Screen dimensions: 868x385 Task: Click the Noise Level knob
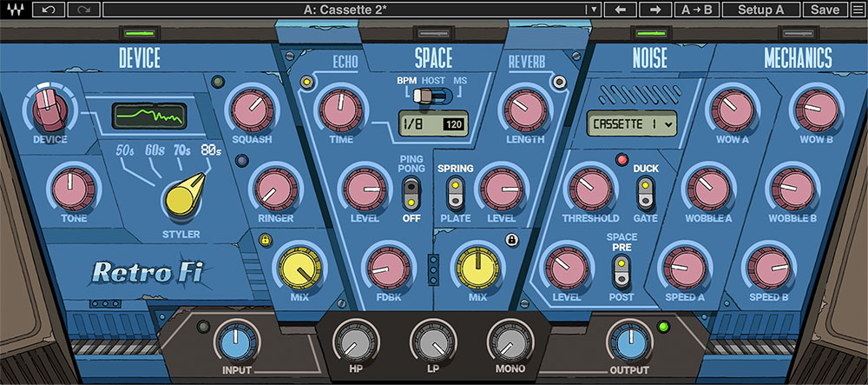(567, 269)
